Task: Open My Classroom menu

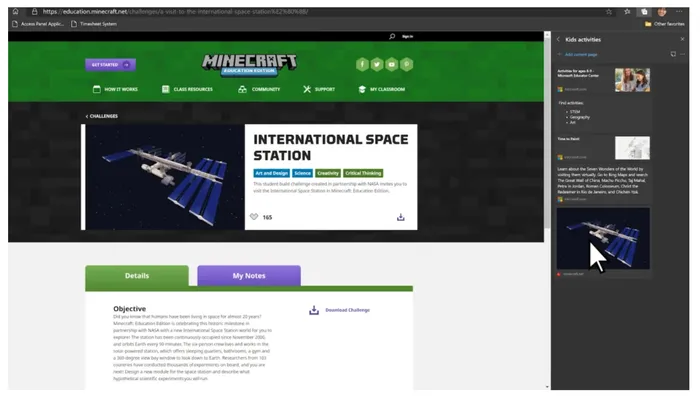Action: point(382,89)
